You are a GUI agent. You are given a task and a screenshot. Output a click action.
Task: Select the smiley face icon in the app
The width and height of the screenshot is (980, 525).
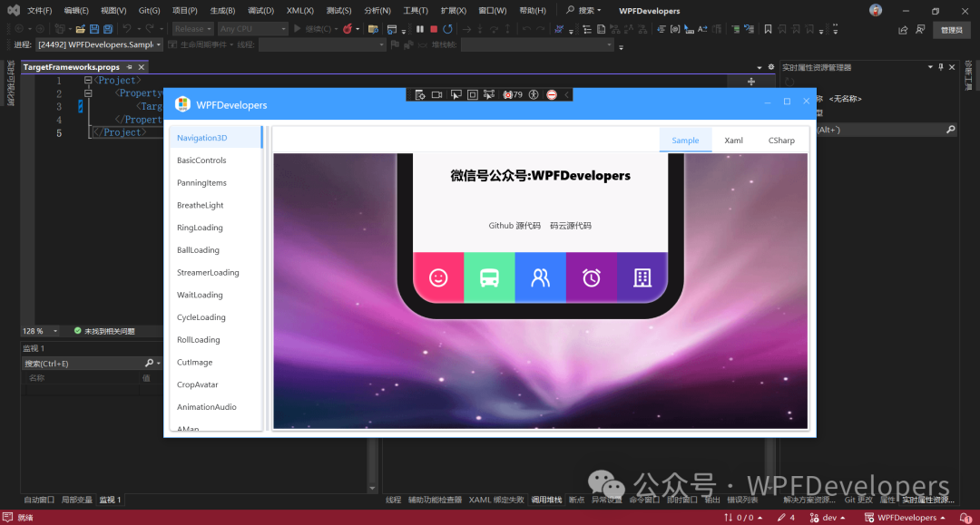click(x=438, y=277)
